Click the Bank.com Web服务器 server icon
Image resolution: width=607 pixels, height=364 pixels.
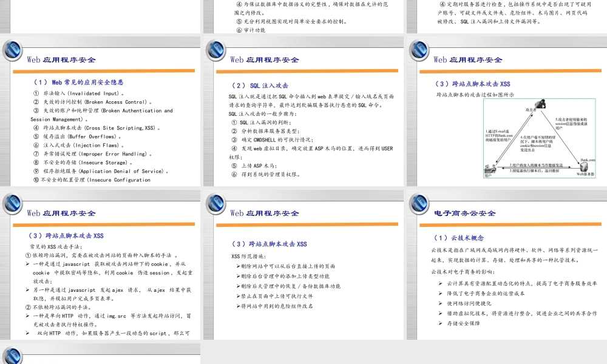pos(583,168)
